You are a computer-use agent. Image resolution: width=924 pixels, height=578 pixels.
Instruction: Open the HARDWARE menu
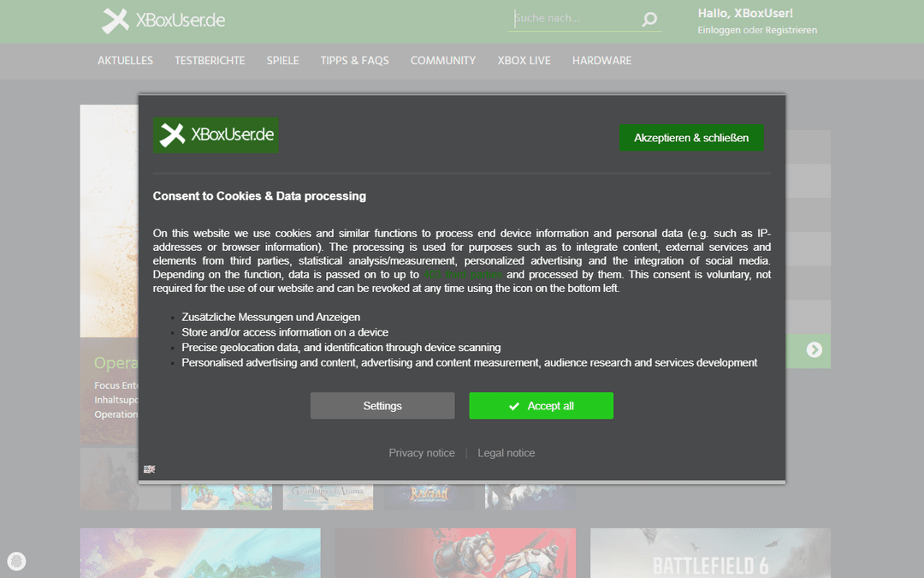(601, 61)
